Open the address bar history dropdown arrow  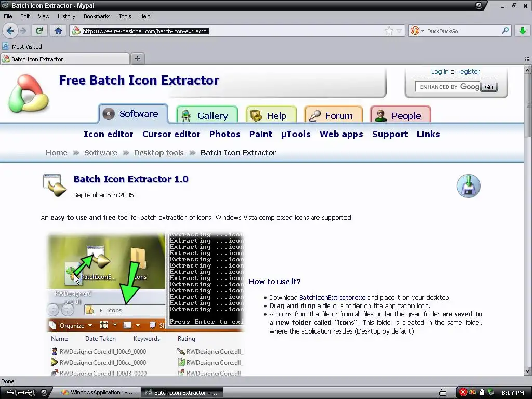[399, 31]
